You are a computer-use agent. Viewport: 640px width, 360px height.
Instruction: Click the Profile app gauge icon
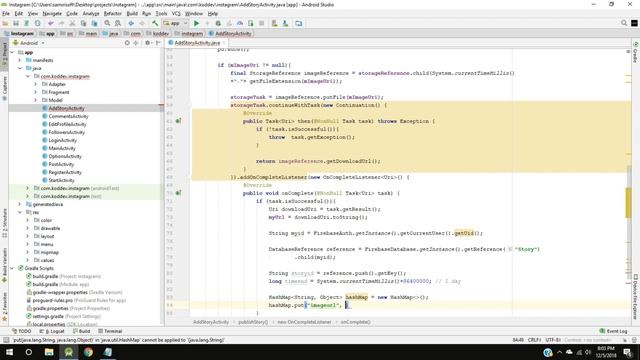click(240, 24)
